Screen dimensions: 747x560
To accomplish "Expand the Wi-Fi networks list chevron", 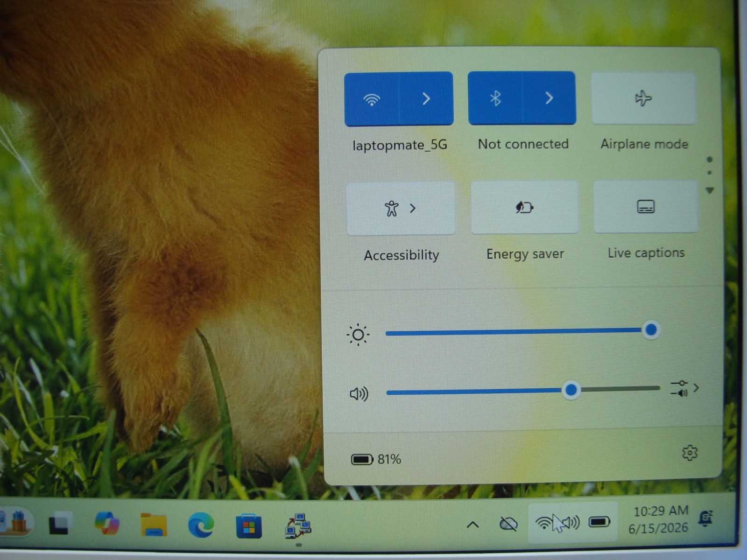I will (x=426, y=98).
